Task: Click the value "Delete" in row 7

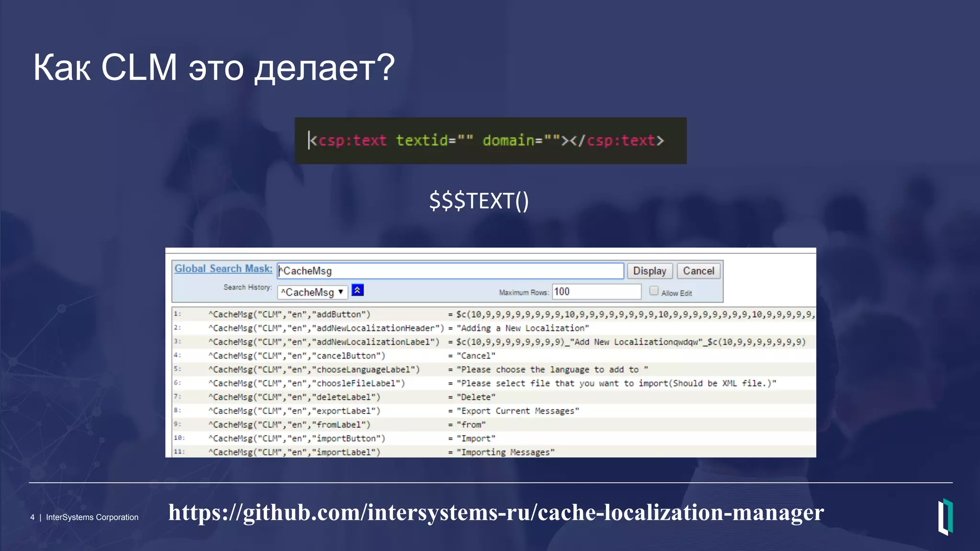Action: click(476, 397)
